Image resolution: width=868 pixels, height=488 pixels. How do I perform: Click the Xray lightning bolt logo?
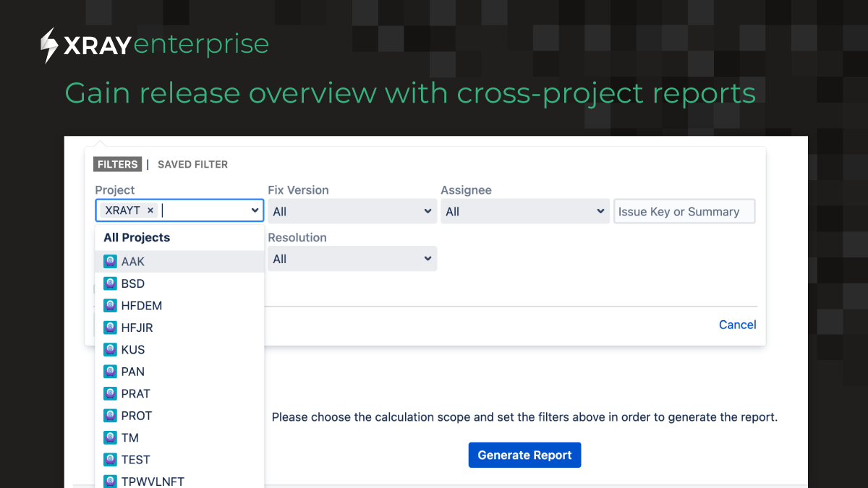[x=48, y=44]
